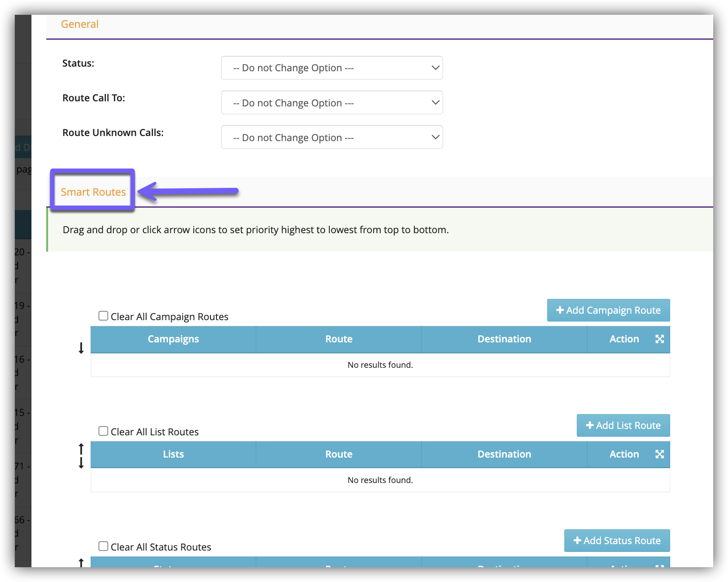Screen dimensions: 728x582
Task: Click the down arrow beside the Lists table
Action: 81,463
